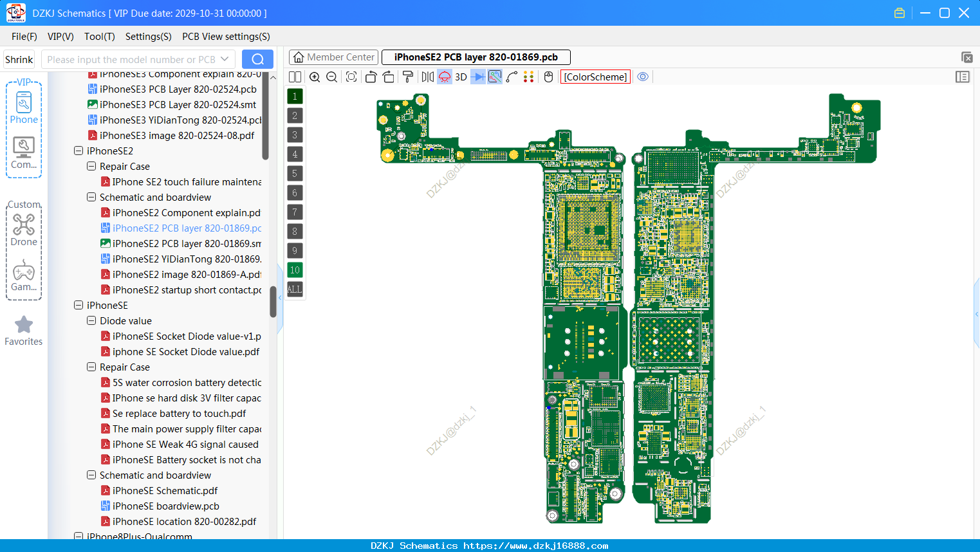This screenshot has width=980, height=552.
Task: Toggle the eye visibility icon in toolbar
Action: coord(643,77)
